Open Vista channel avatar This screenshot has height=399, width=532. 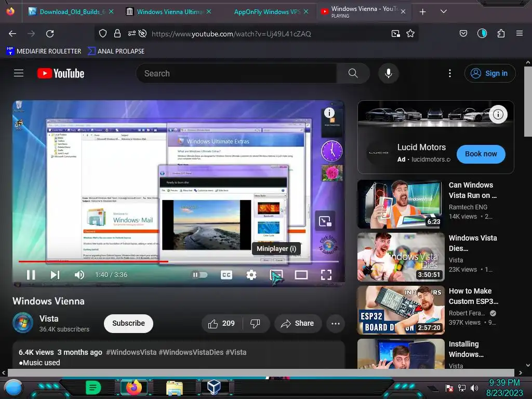click(x=23, y=323)
